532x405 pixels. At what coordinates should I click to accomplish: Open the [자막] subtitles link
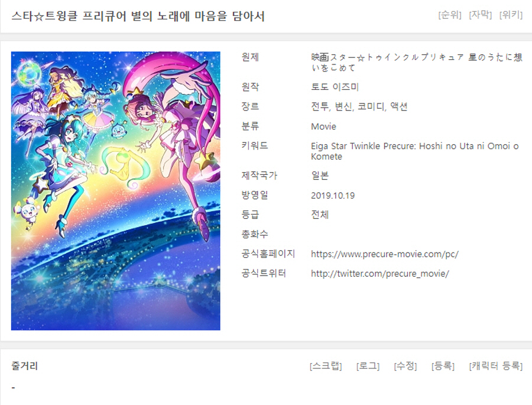click(480, 15)
